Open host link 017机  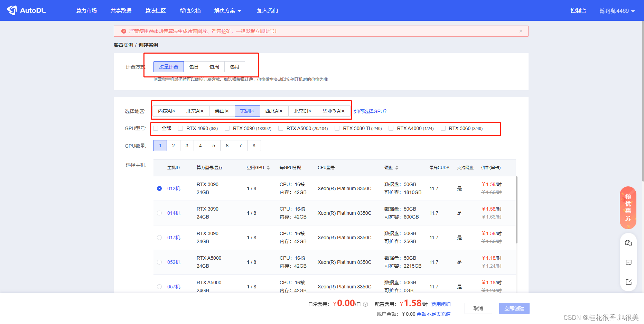tap(174, 238)
